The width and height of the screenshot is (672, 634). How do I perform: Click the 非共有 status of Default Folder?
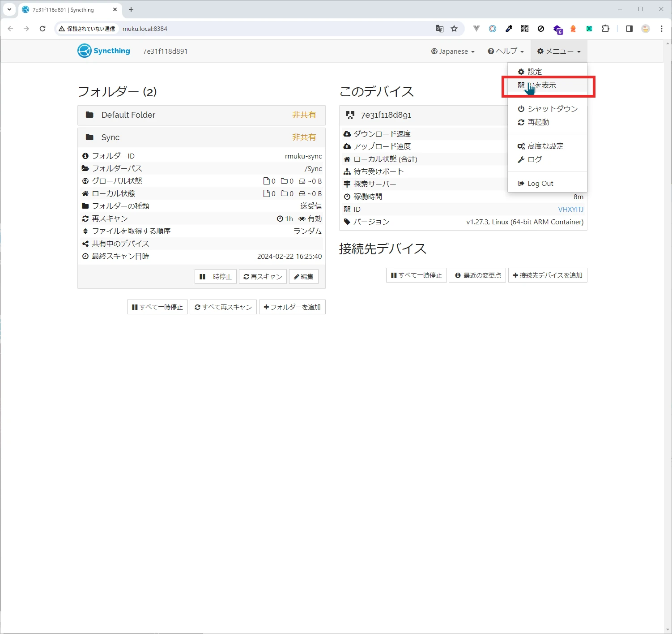(x=304, y=115)
